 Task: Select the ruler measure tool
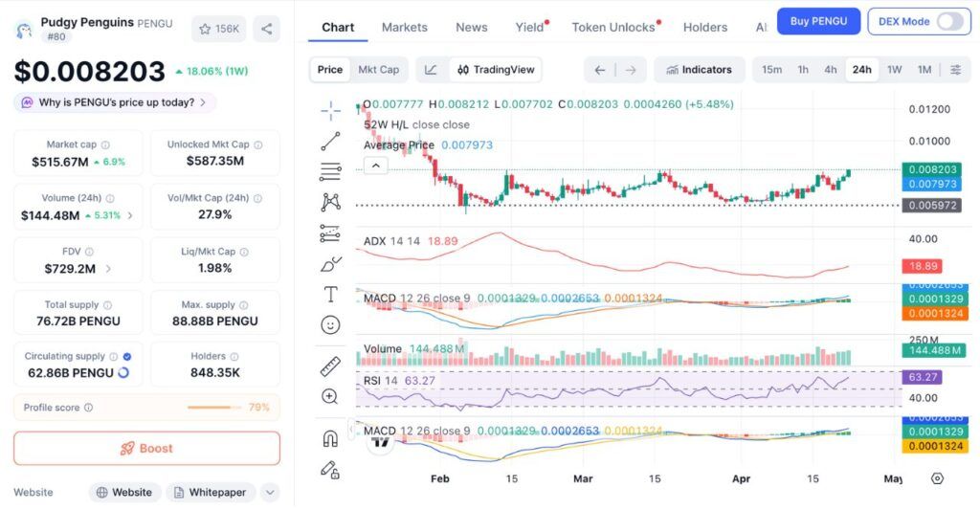point(330,366)
